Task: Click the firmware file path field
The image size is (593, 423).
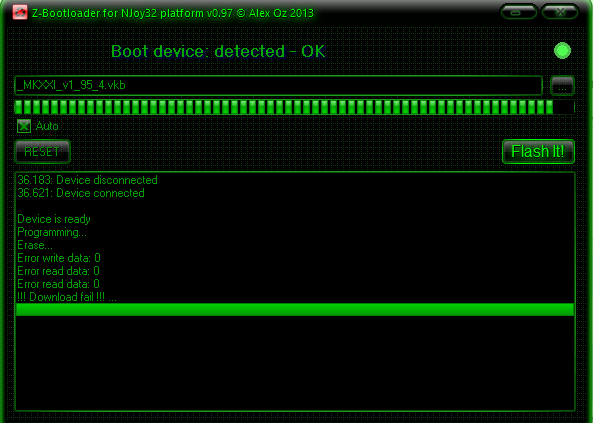Action: (x=279, y=85)
